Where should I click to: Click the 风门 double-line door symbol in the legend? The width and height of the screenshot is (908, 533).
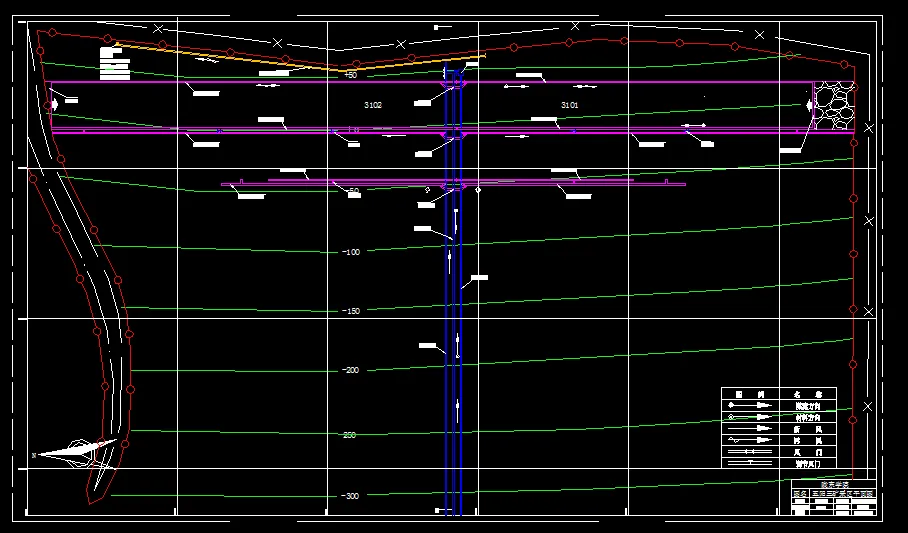coord(750,451)
